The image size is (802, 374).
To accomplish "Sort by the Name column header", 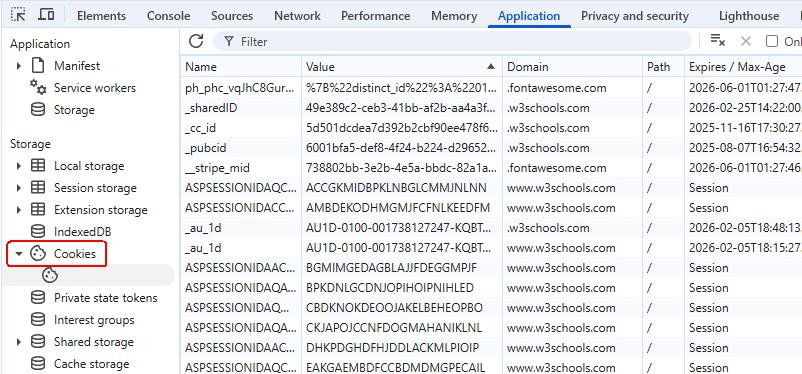I will coord(240,67).
